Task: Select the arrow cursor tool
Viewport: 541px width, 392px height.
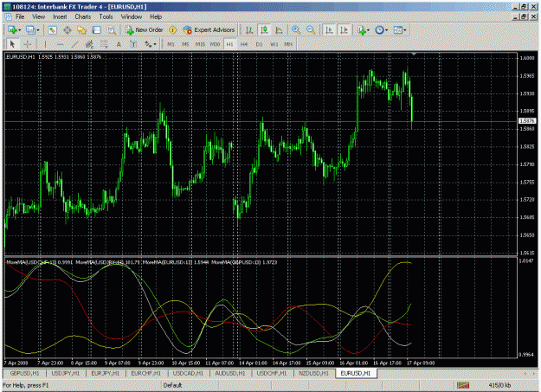Action: (12, 44)
